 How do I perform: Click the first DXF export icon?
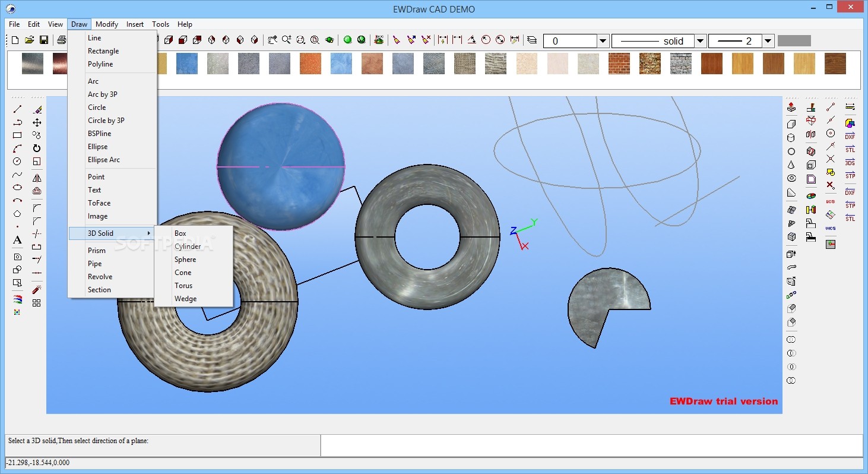pos(850,135)
